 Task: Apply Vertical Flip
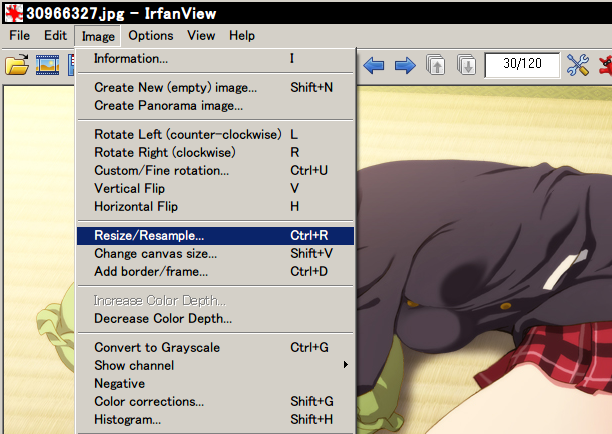coord(215,188)
